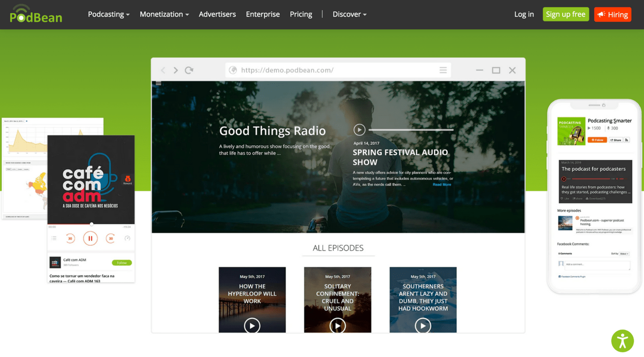644x357 pixels.
Task: Click the demo browser back arrow
Action: pyautogui.click(x=163, y=70)
